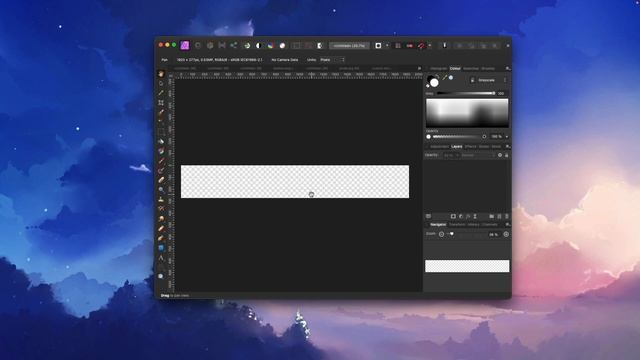This screenshot has width=640, height=360.
Task: Switch to the Liquify Persona
Action: [198, 45]
